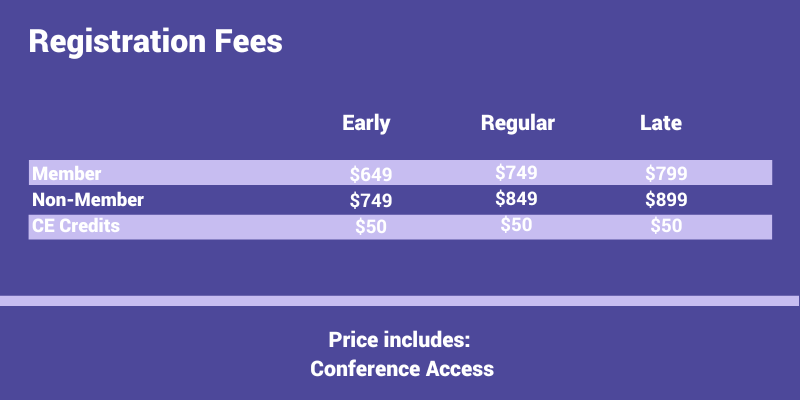Choose the Member Early $649 price

pyautogui.click(x=371, y=174)
